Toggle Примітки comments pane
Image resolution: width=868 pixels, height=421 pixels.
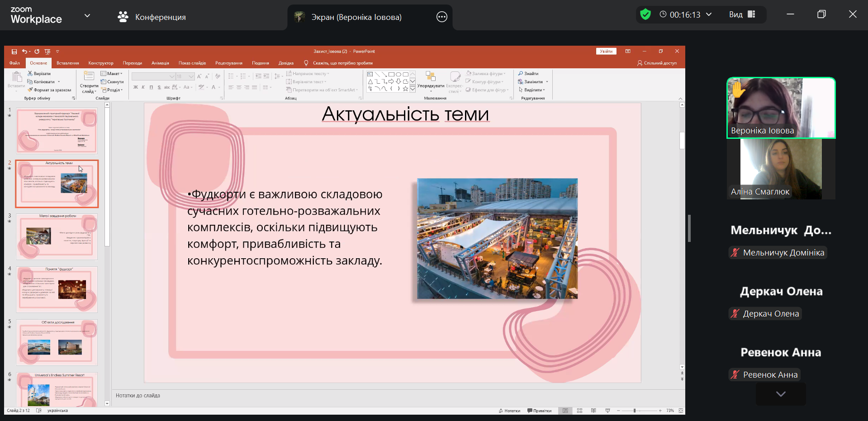pos(540,411)
